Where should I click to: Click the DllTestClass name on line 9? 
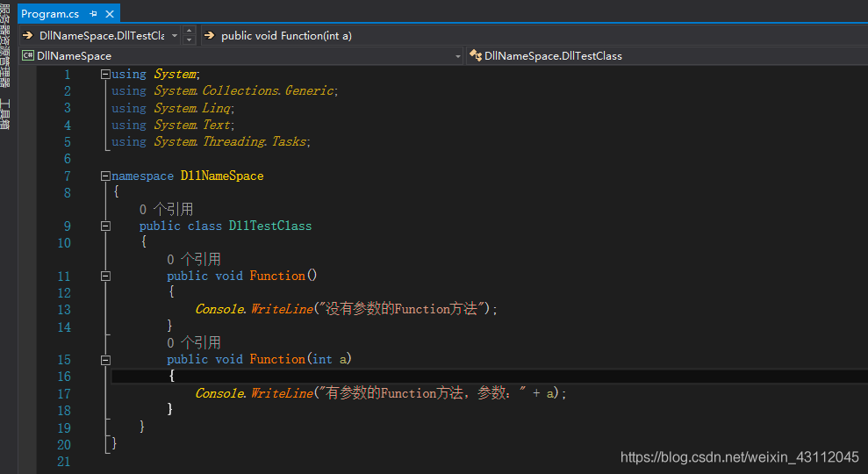pyautogui.click(x=270, y=226)
